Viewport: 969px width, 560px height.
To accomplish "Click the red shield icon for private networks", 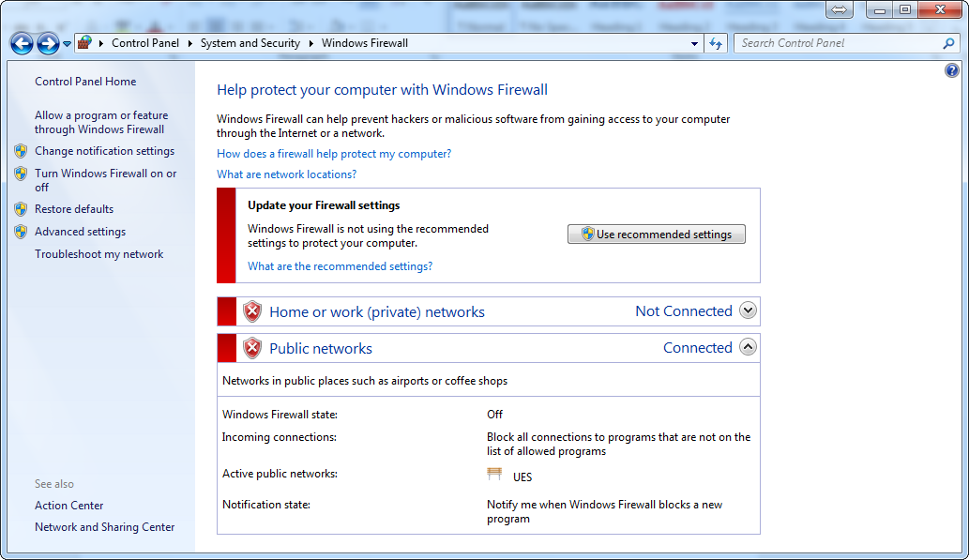I will pos(252,311).
